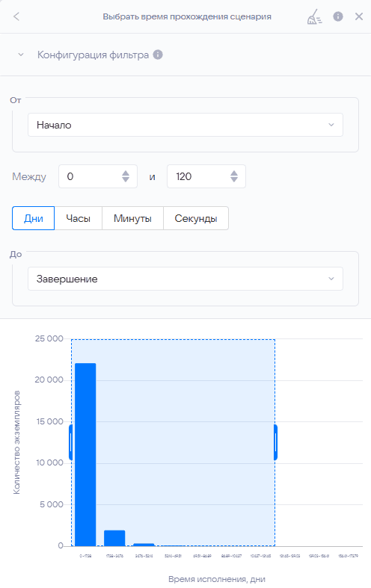This screenshot has width=371, height=588.
Task: Click the left range handle on chart
Action: [71, 442]
